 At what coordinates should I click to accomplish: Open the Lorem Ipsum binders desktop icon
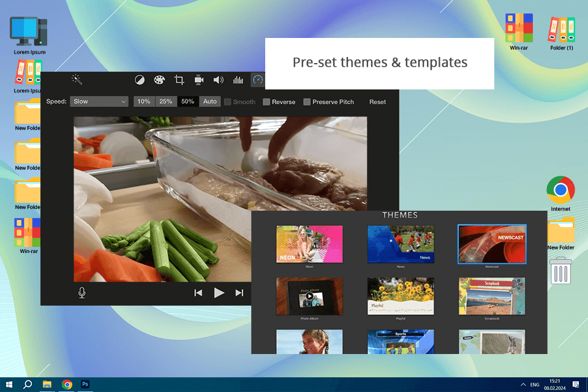[28, 77]
